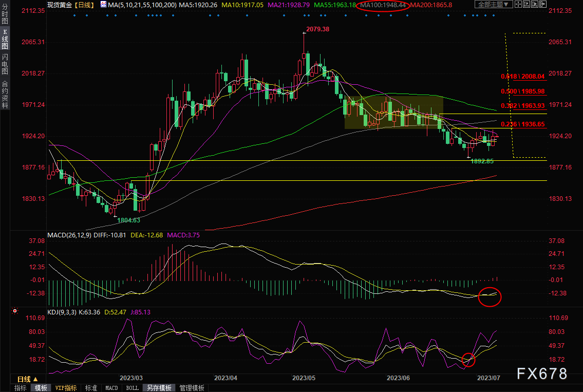583x392 pixels.
Task: Choose the BOLL template
Action: pyautogui.click(x=133, y=388)
